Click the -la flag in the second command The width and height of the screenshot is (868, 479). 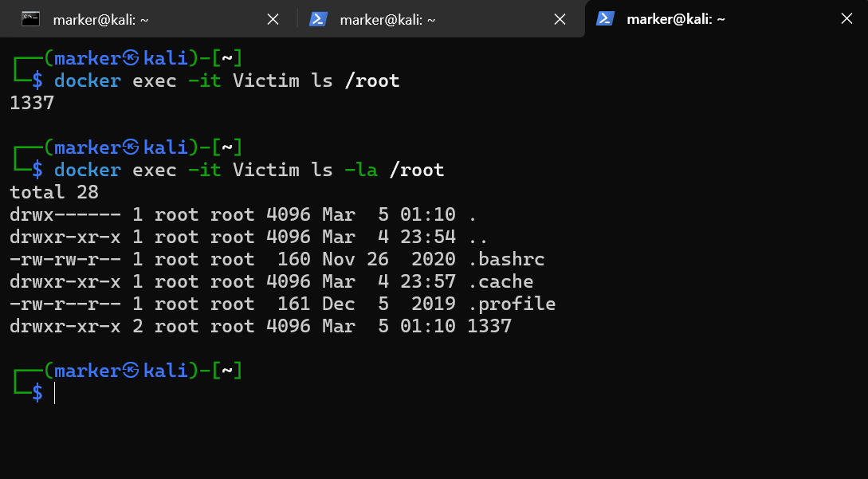(361, 170)
